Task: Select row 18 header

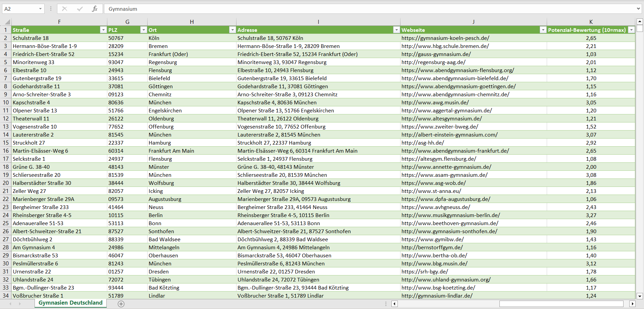Action: [6, 167]
